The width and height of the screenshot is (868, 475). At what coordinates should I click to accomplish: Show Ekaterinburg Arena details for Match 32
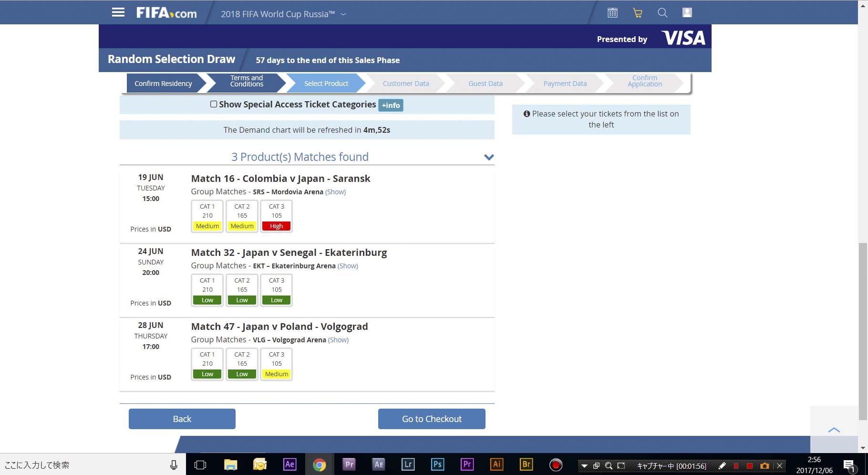[x=348, y=266]
